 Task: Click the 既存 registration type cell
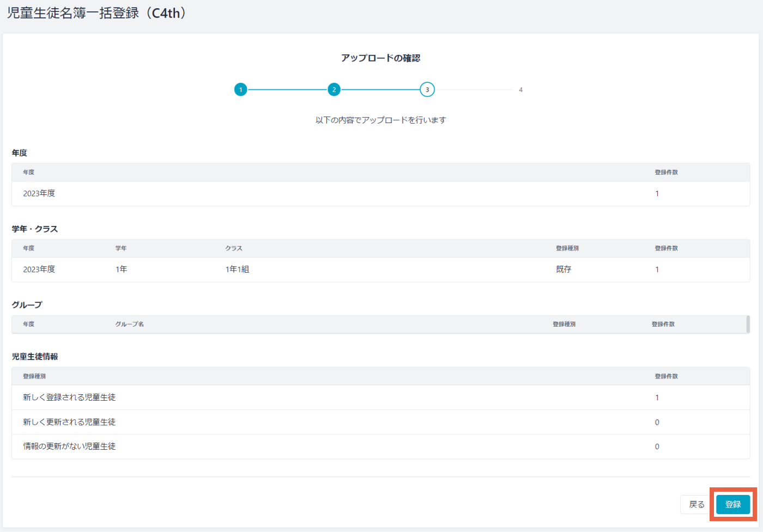click(564, 269)
